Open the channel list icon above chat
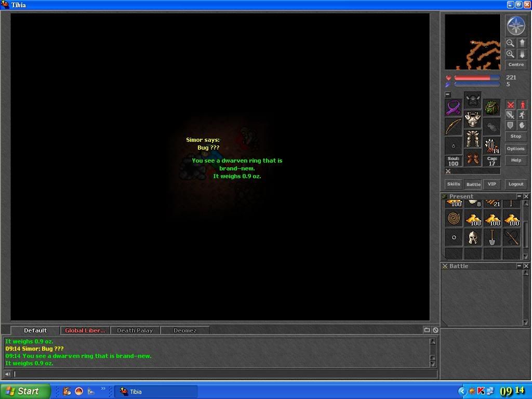The height and width of the screenshot is (399, 532). point(427,330)
